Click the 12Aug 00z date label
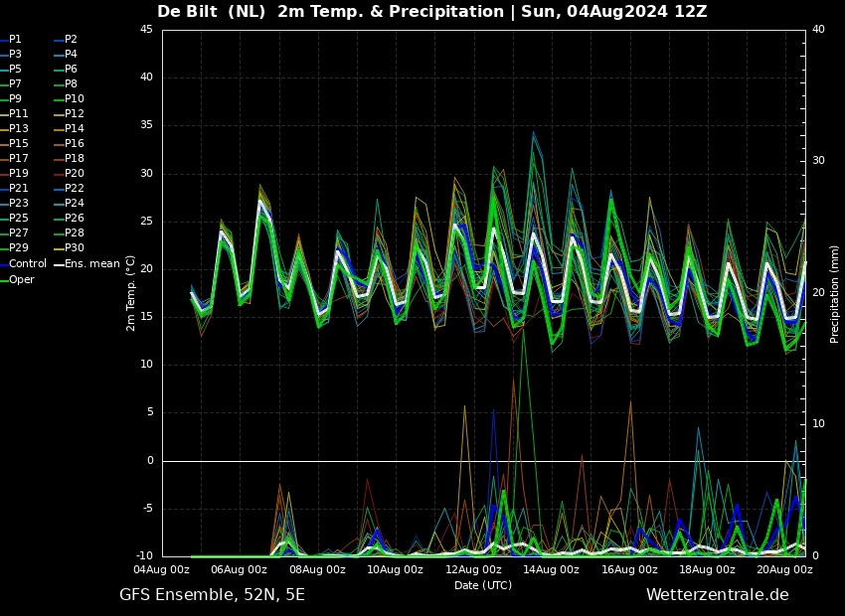 (x=473, y=569)
